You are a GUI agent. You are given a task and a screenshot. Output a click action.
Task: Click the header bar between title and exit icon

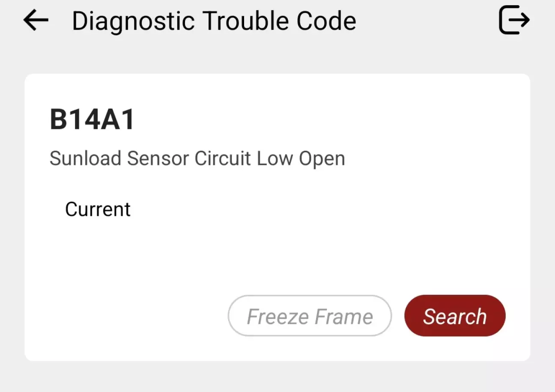point(428,21)
